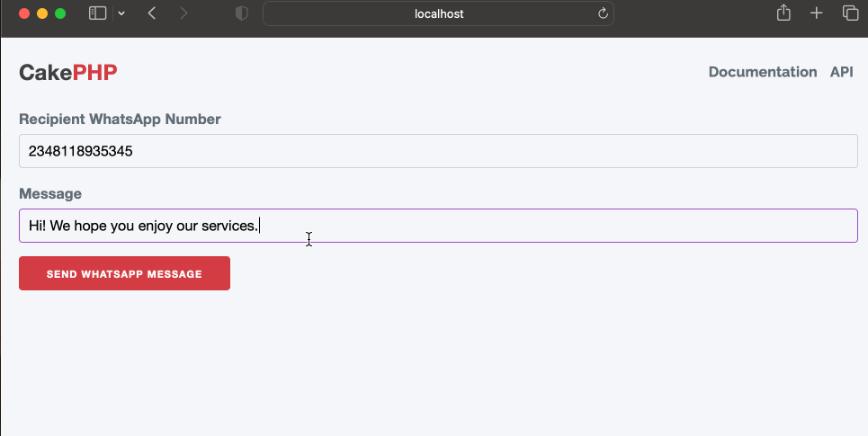Image resolution: width=868 pixels, height=436 pixels.
Task: Select the Message field label
Action: click(50, 193)
